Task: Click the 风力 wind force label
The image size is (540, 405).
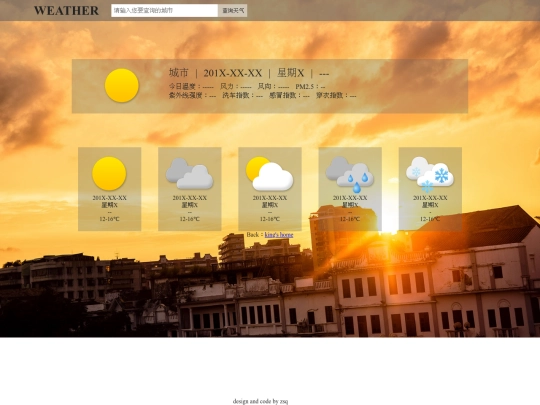Action: pos(236,86)
